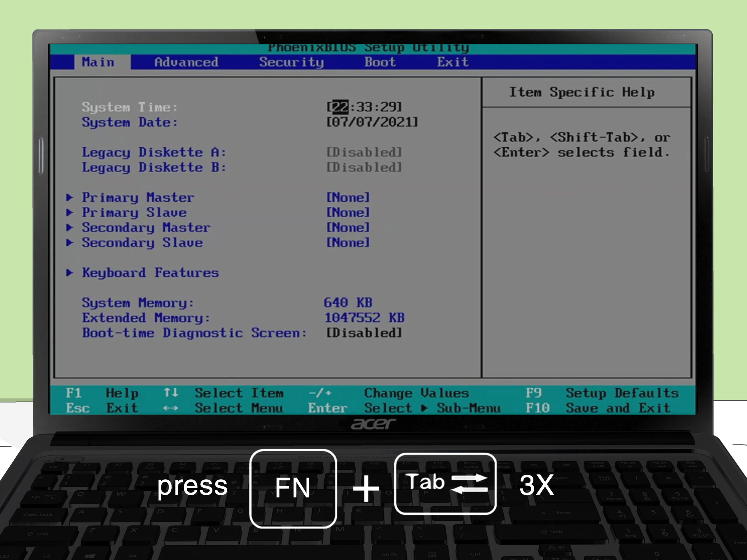Expand the Keyboard Features arrow
Screen dimensions: 747x560
69,272
